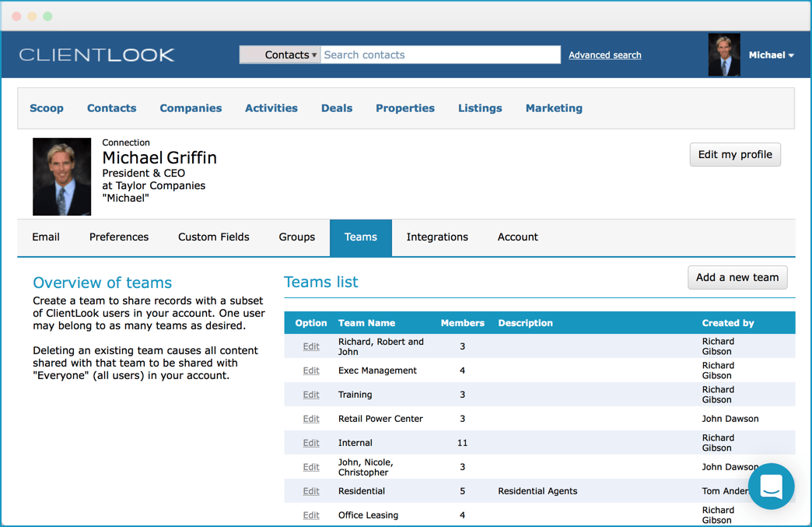The height and width of the screenshot is (527, 812).
Task: Open the Preferences tab
Action: coord(118,237)
